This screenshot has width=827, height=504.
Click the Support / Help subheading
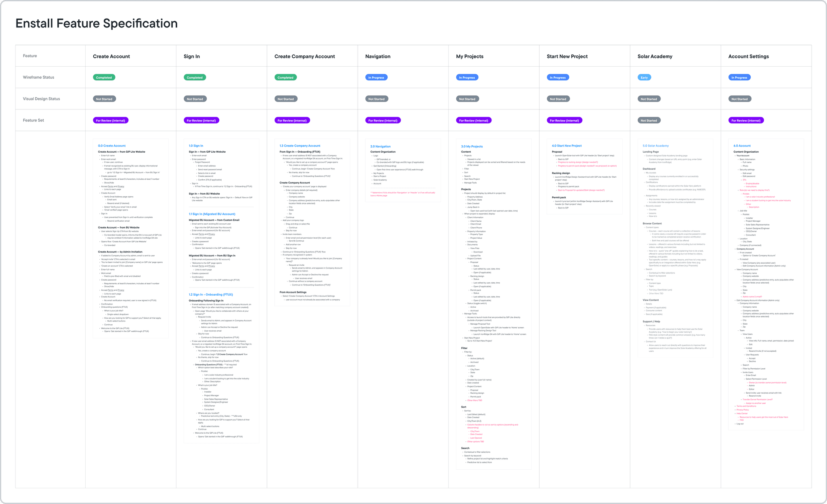coord(651,321)
